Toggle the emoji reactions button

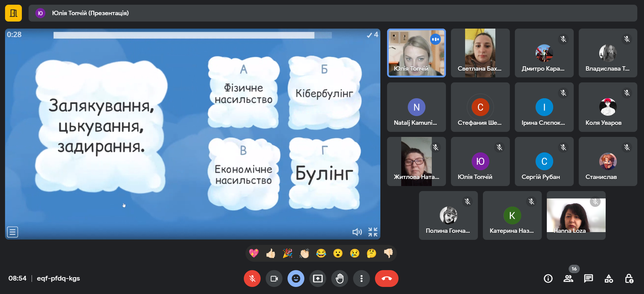click(x=296, y=279)
